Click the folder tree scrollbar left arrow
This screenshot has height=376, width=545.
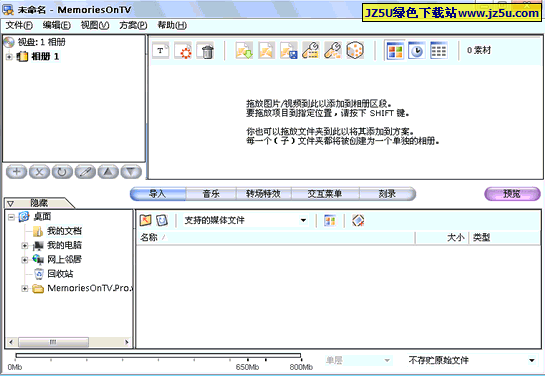[x=11, y=342]
